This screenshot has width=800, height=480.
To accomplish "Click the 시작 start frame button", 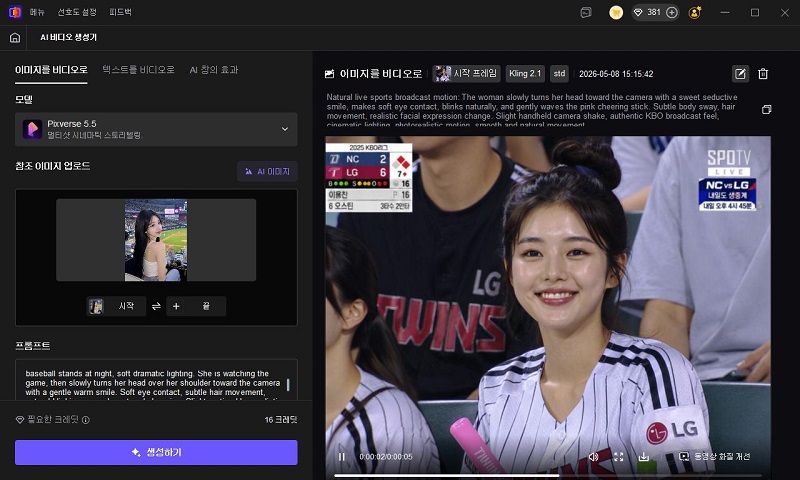I will click(116, 306).
